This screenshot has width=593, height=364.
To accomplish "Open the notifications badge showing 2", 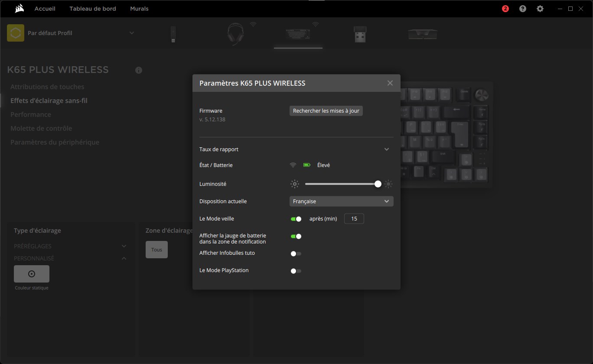I will [x=505, y=9].
